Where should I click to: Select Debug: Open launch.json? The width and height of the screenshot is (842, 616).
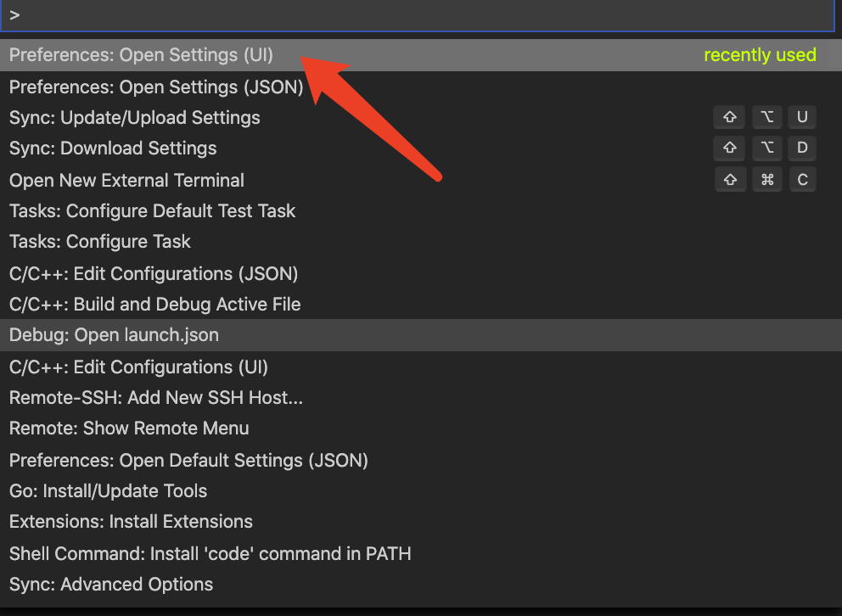tap(421, 335)
